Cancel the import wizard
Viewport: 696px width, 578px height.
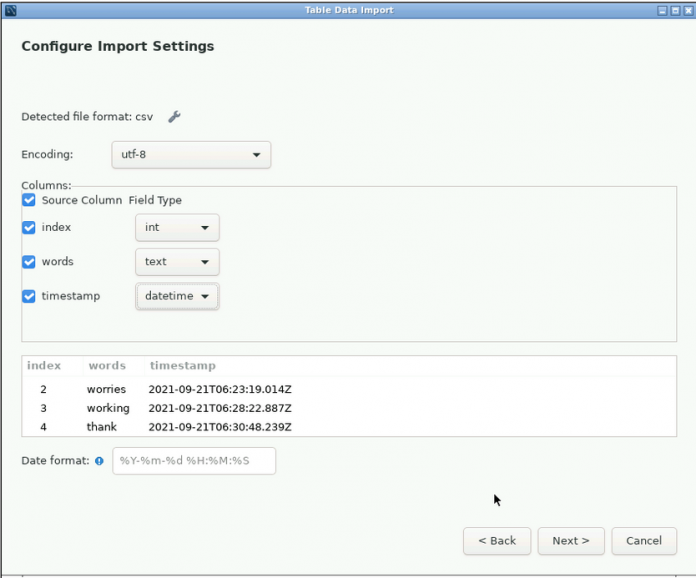(643, 541)
